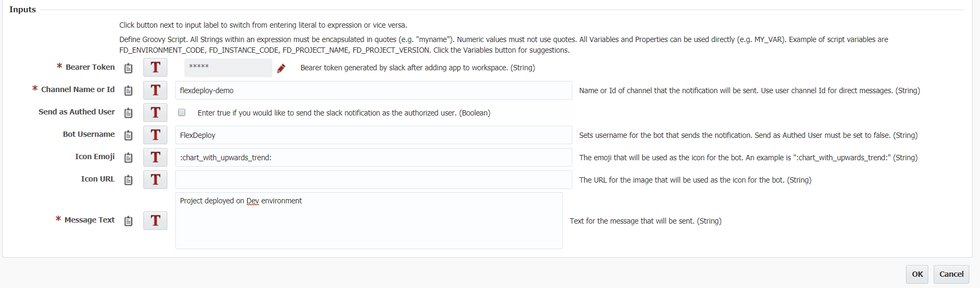The image size is (980, 288).
Task: Click inside the empty Icon URL field
Action: tap(374, 179)
